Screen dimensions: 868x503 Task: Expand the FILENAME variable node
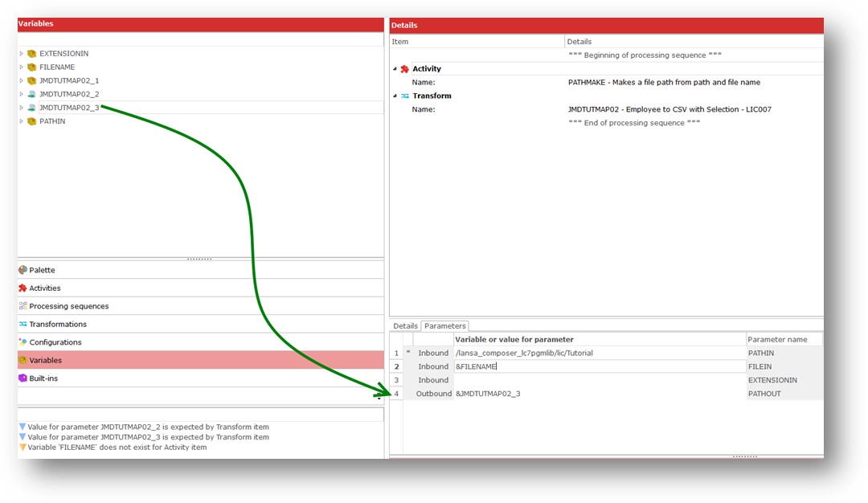point(22,67)
